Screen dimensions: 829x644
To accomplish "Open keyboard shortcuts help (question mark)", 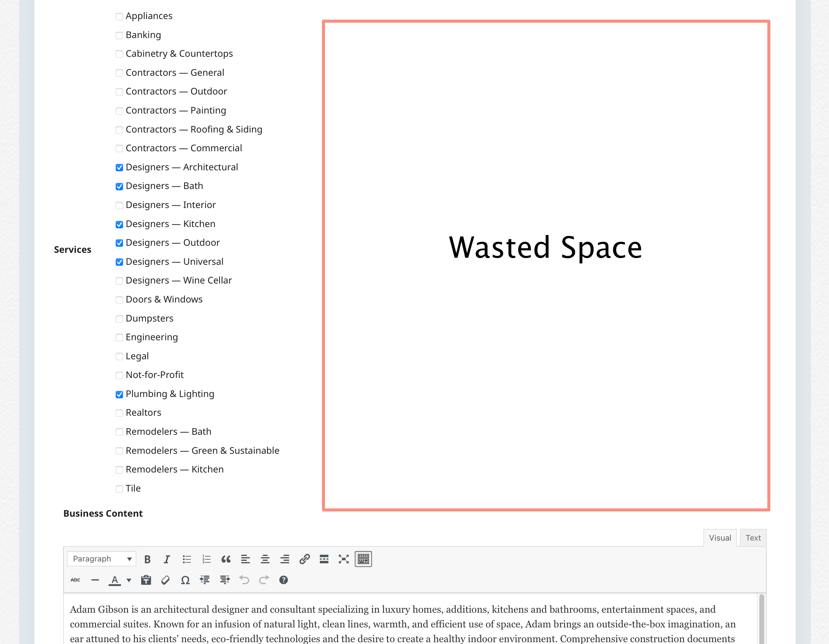I will (x=284, y=580).
